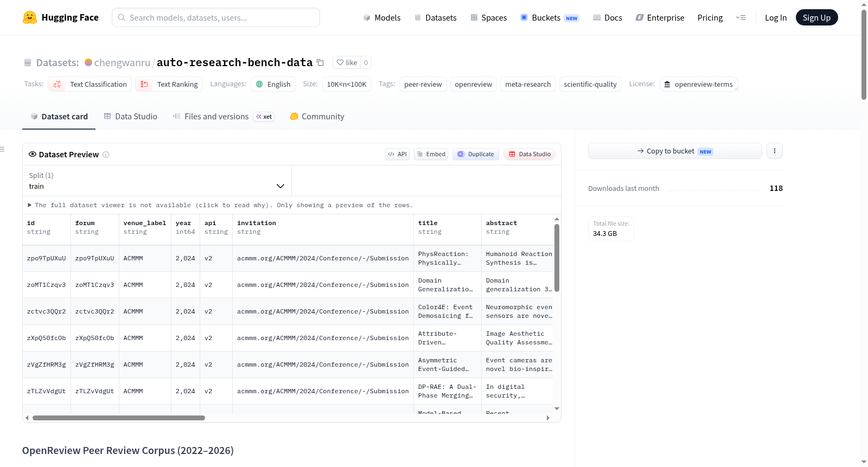Open the Community tab

point(317,116)
